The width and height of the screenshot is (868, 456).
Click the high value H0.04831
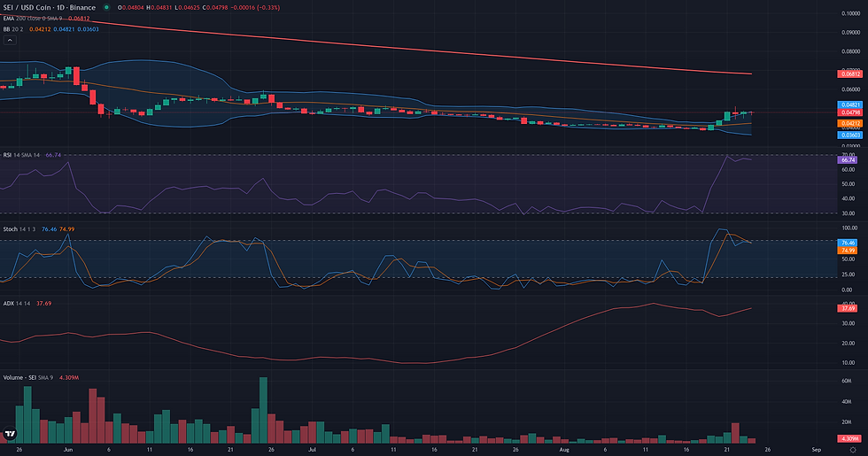coord(159,8)
